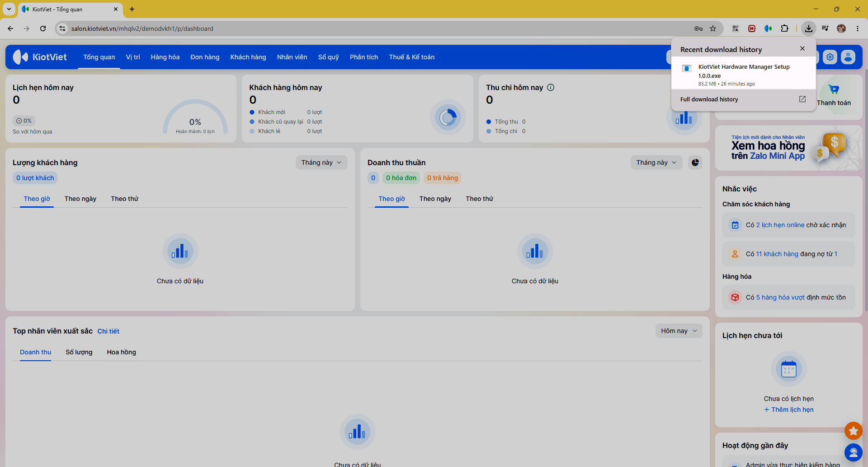Click the Thu chi hôm nay info icon

coord(551,87)
